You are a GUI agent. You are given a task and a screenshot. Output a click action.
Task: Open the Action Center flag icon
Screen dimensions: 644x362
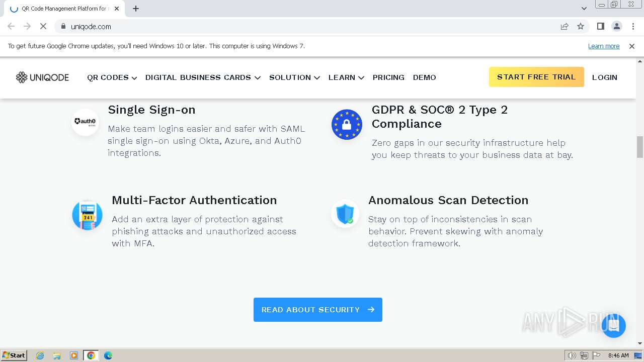click(596, 355)
